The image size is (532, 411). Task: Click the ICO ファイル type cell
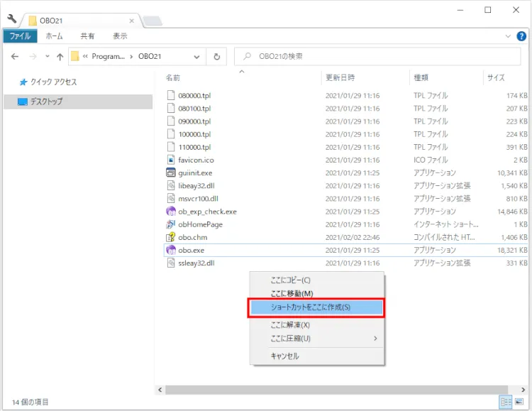(431, 160)
